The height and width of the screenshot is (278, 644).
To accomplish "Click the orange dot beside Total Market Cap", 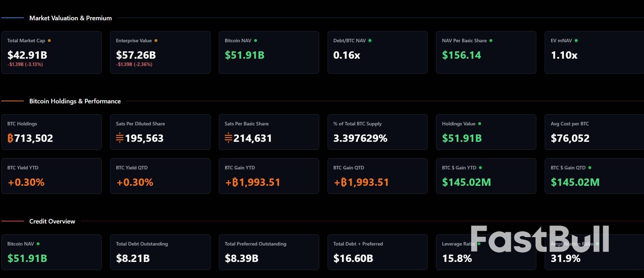I will [49, 41].
